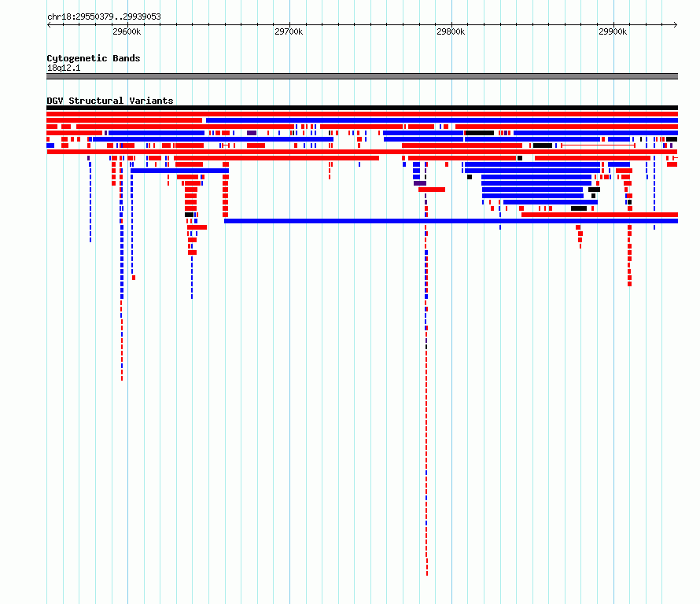
Task: Click the isolated small red square below 29600k
Action: point(134,278)
